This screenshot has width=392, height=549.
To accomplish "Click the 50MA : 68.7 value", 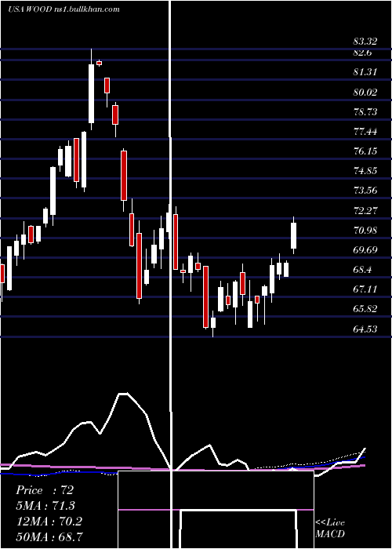I will pos(49,536).
